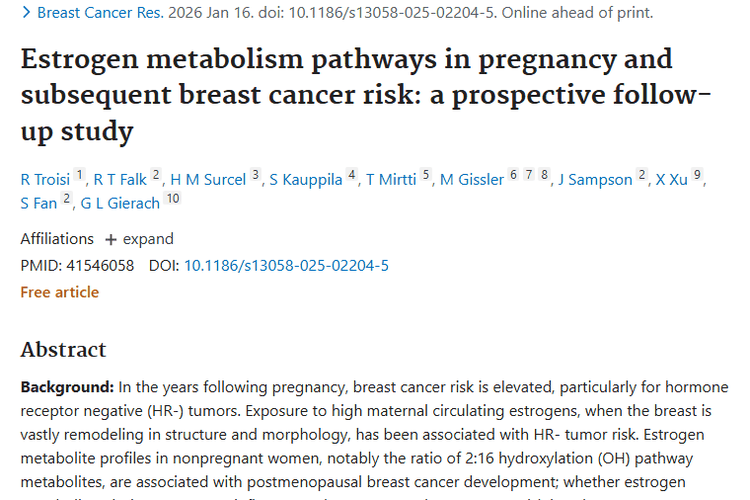750x500 pixels.
Task: Click affiliation superscript 1 next to Troisi
Action: click(81, 175)
